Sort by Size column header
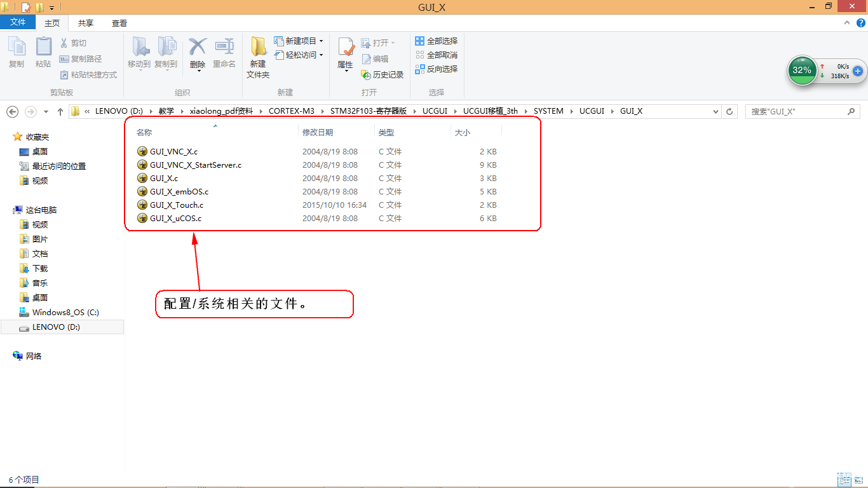Screen dimensions: 868x488 pos(463,132)
